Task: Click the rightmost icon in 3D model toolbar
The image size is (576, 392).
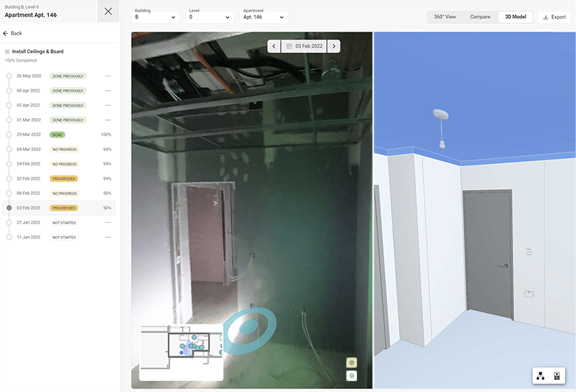Action: coord(557,375)
